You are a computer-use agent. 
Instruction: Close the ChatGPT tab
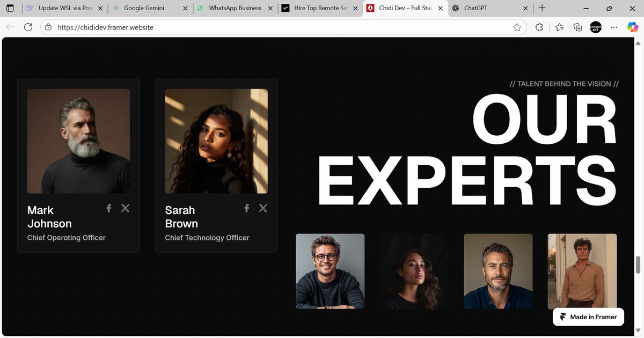(x=526, y=8)
